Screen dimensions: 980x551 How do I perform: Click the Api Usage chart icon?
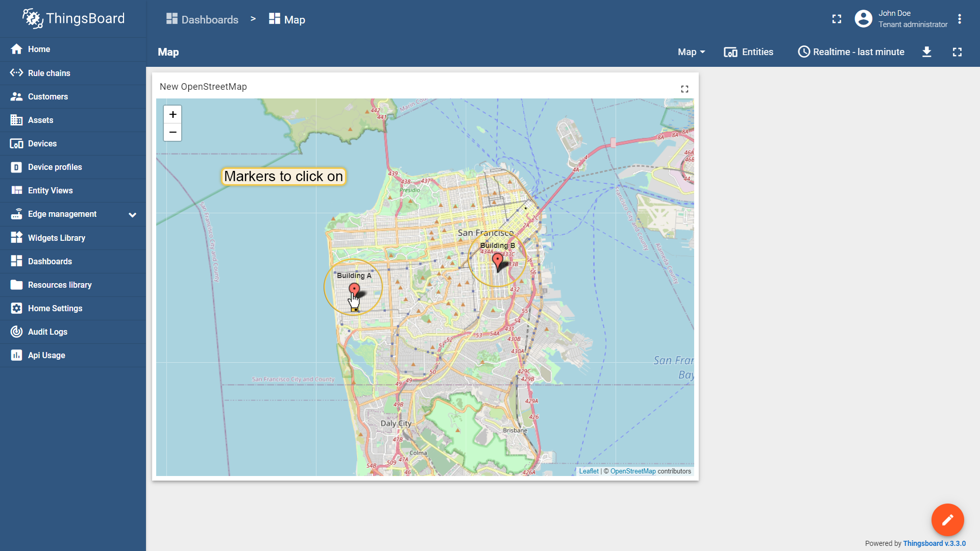pyautogui.click(x=16, y=355)
